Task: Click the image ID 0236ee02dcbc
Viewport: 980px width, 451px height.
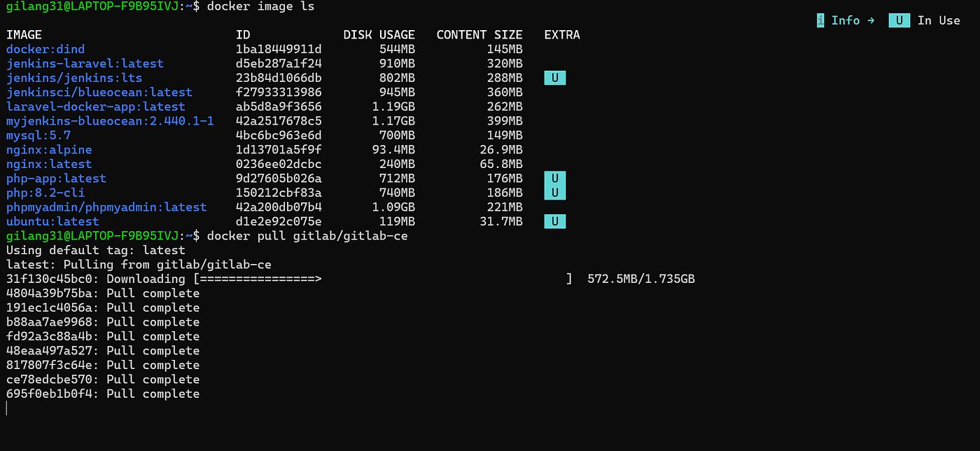Action: click(x=279, y=164)
